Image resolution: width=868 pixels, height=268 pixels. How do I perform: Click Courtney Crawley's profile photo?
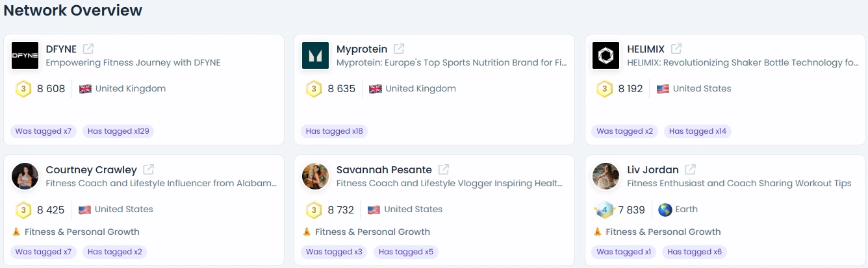25,176
